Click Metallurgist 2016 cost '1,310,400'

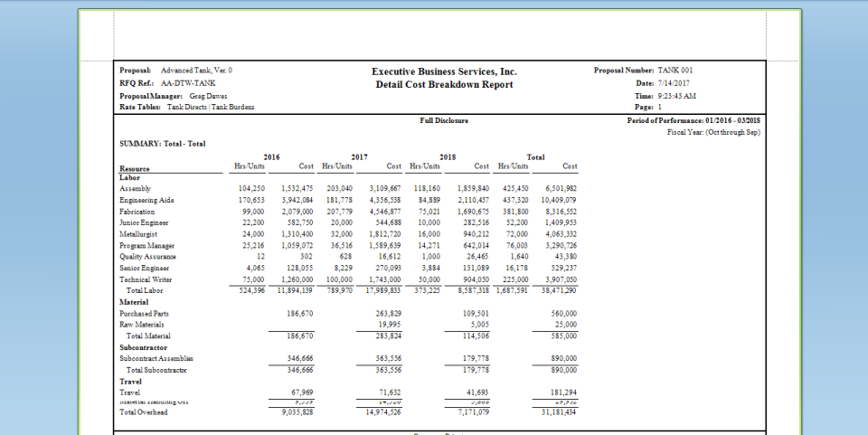pyautogui.click(x=297, y=234)
